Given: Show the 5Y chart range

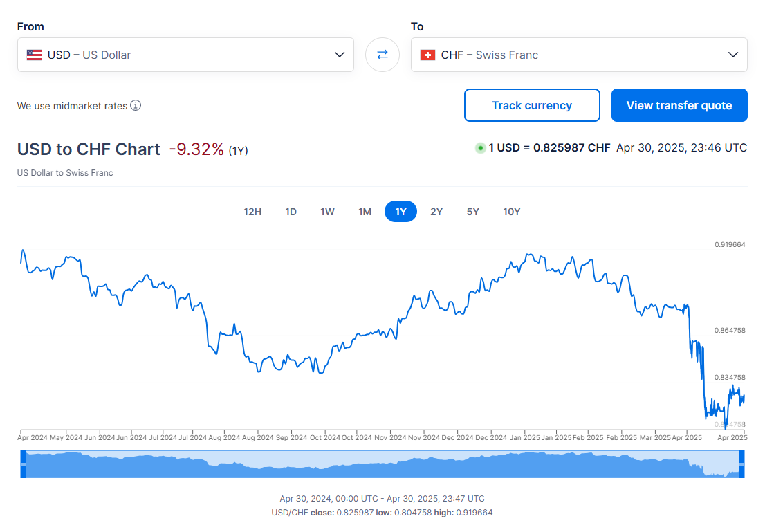Looking at the screenshot, I should point(472,212).
